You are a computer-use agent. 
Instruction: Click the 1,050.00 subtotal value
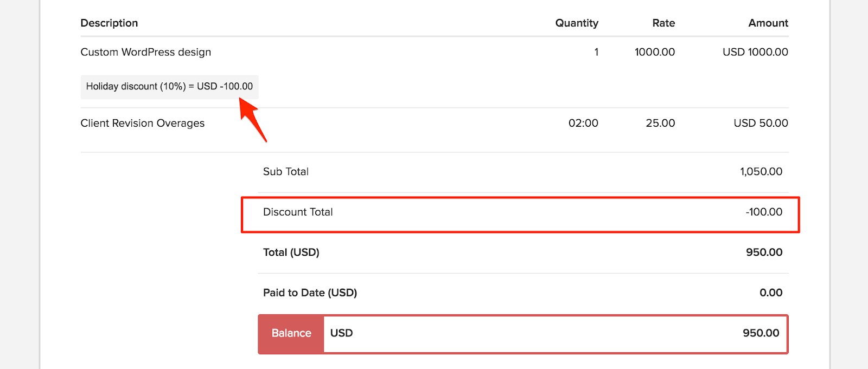coord(761,172)
